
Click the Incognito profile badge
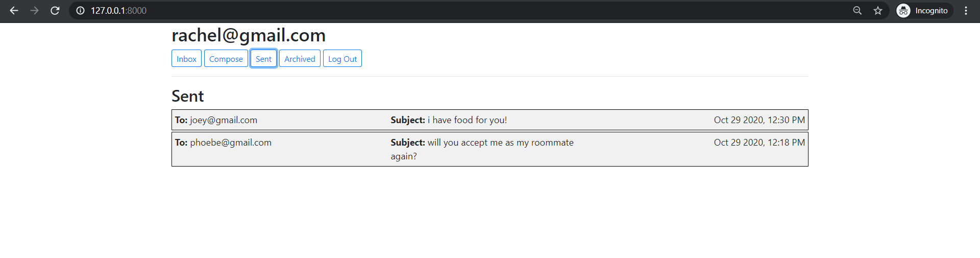click(x=924, y=11)
